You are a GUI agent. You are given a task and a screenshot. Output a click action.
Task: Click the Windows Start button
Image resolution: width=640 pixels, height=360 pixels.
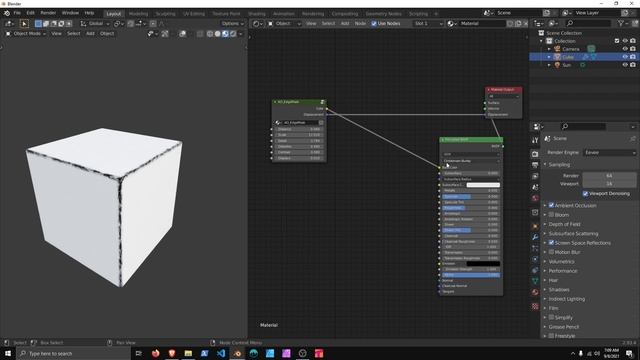click(x=8, y=353)
